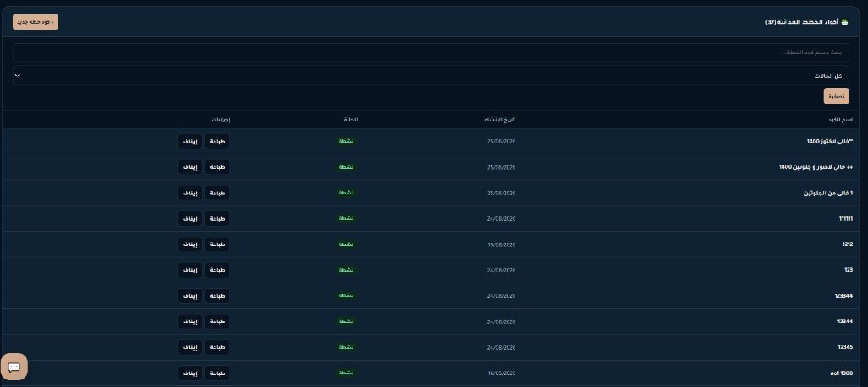This screenshot has width=868, height=387.
Task: Click the نشطة status badge of row 12345
Action: point(347,347)
